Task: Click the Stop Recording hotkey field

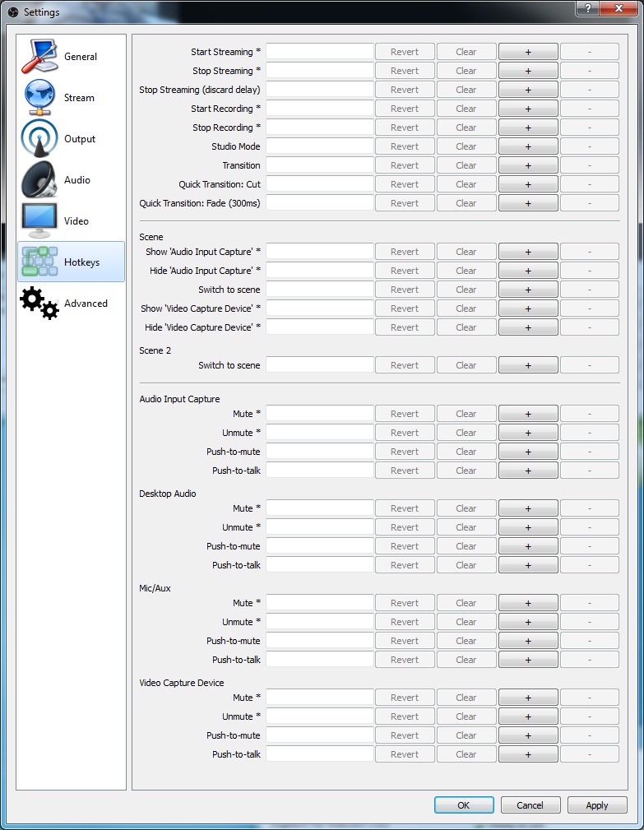Action: (x=320, y=127)
